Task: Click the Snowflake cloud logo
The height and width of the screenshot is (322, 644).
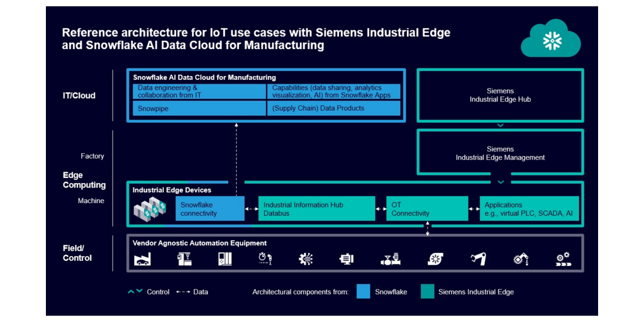Action: [552, 40]
